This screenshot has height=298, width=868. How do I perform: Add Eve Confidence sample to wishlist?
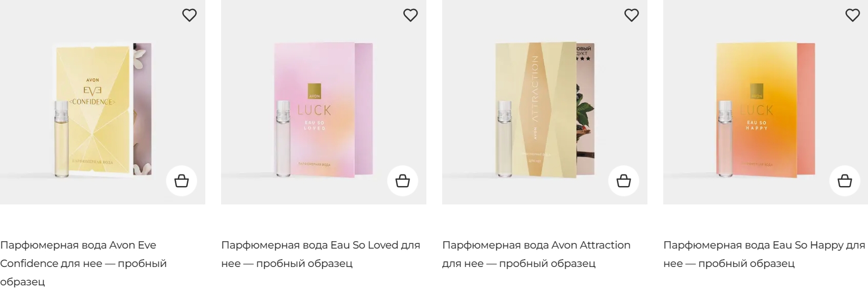coord(189,15)
